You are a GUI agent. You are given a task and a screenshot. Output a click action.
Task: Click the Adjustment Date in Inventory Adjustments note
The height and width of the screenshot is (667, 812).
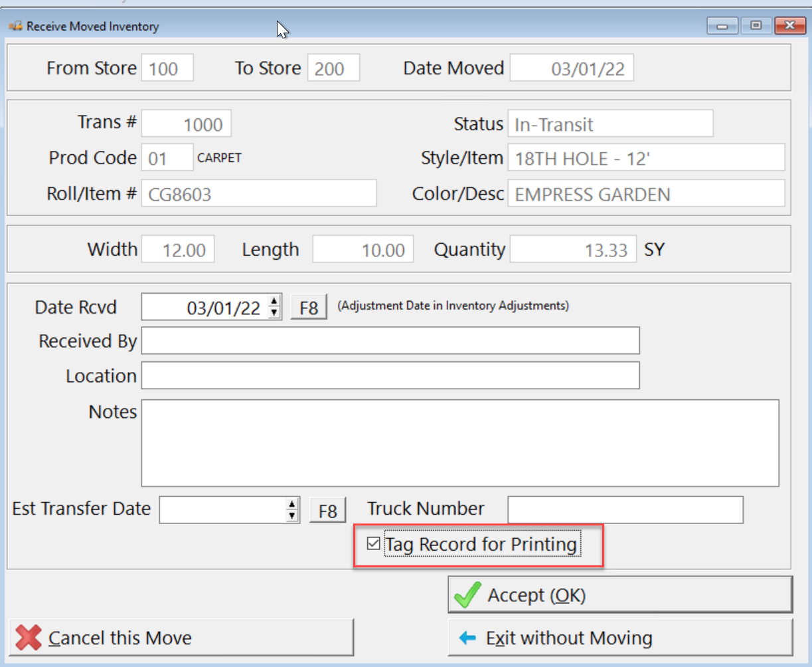click(453, 306)
